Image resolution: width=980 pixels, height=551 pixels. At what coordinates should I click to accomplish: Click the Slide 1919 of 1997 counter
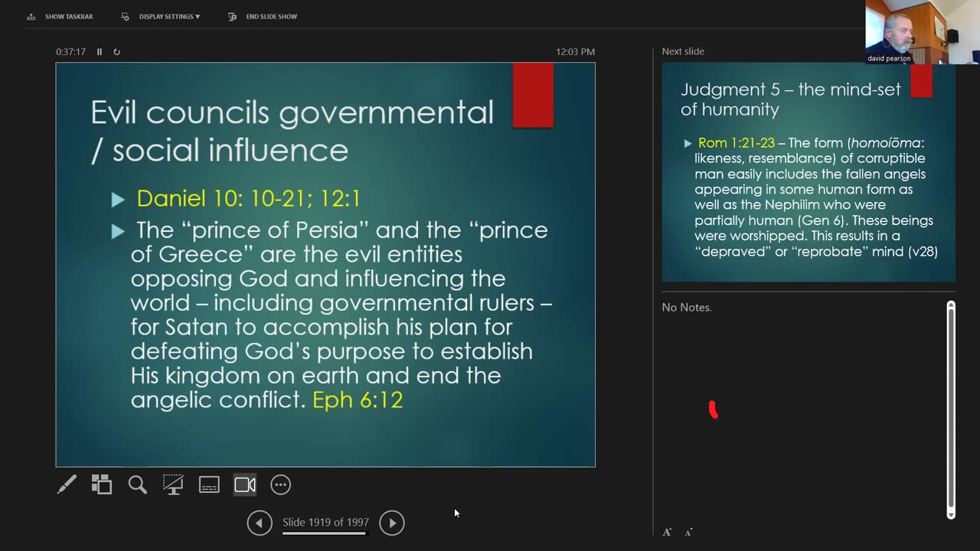click(325, 522)
